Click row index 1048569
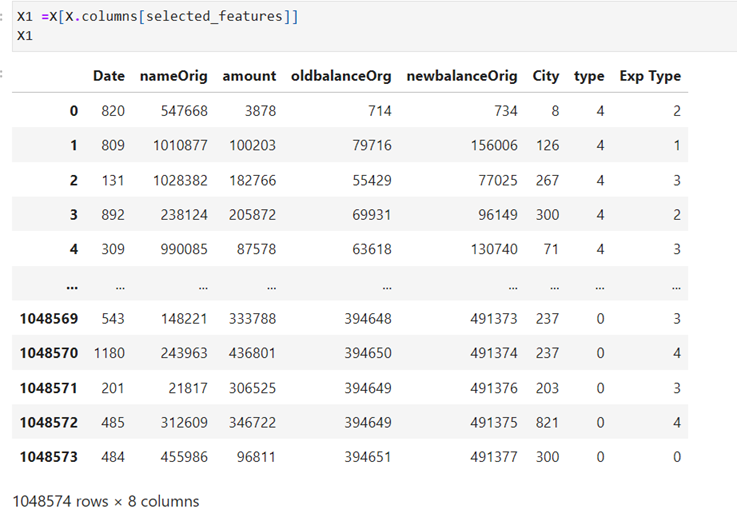This screenshot has height=525, width=737. 48,319
